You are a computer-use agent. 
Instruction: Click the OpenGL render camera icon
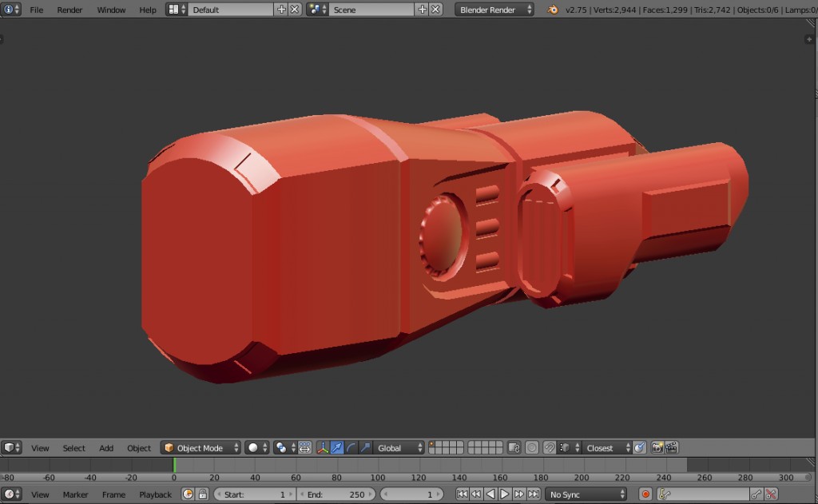click(658, 447)
